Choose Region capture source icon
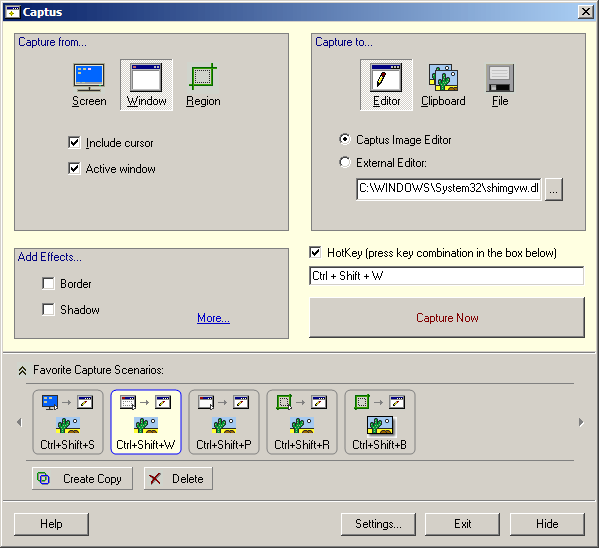This screenshot has width=599, height=548. (x=203, y=85)
